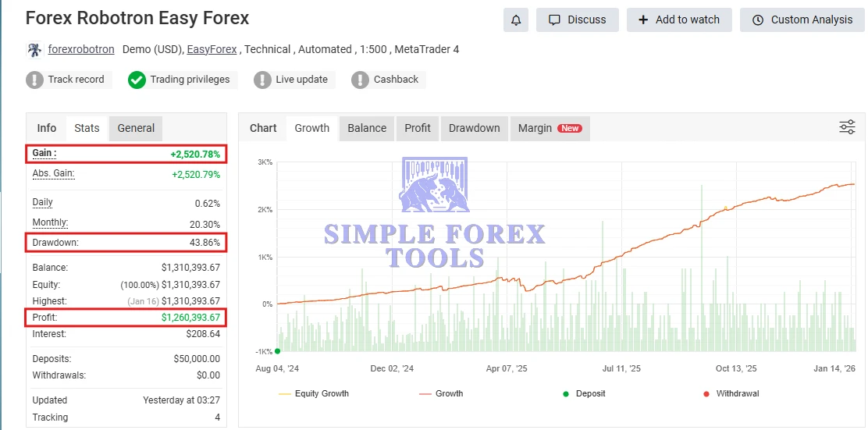
Task: Click the Live update status icon
Action: (263, 80)
